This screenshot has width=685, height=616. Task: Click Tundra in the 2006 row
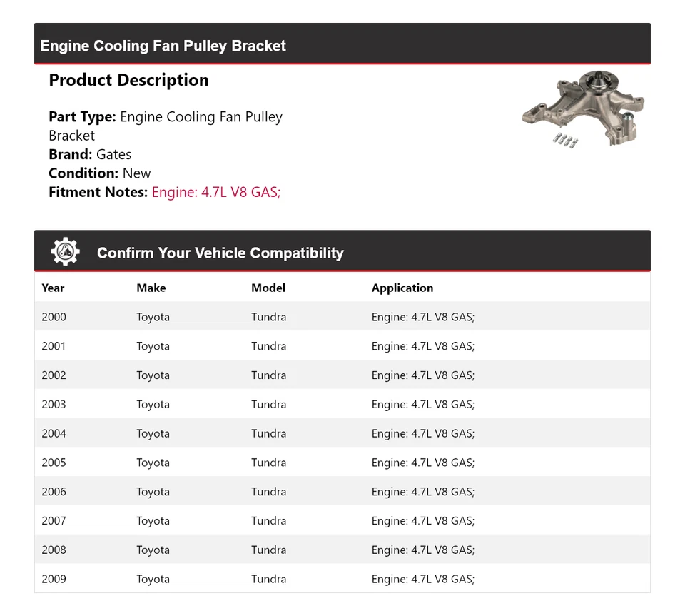(268, 492)
